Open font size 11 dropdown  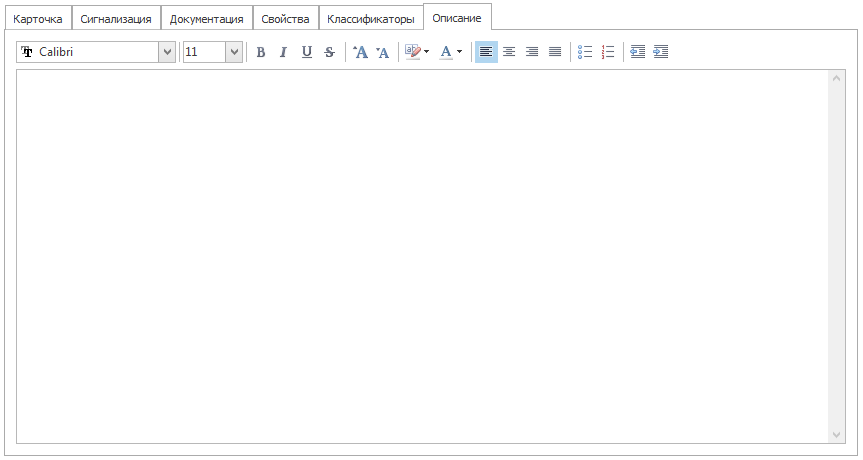coord(234,52)
